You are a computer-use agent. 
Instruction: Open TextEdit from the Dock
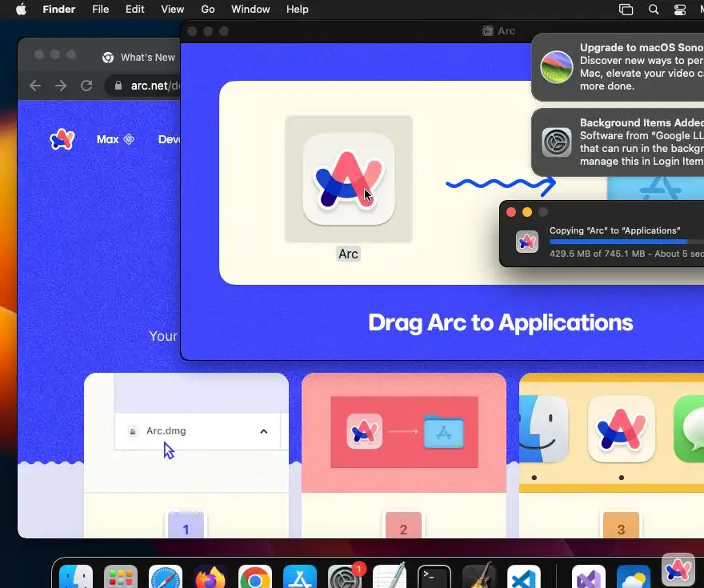point(390,577)
